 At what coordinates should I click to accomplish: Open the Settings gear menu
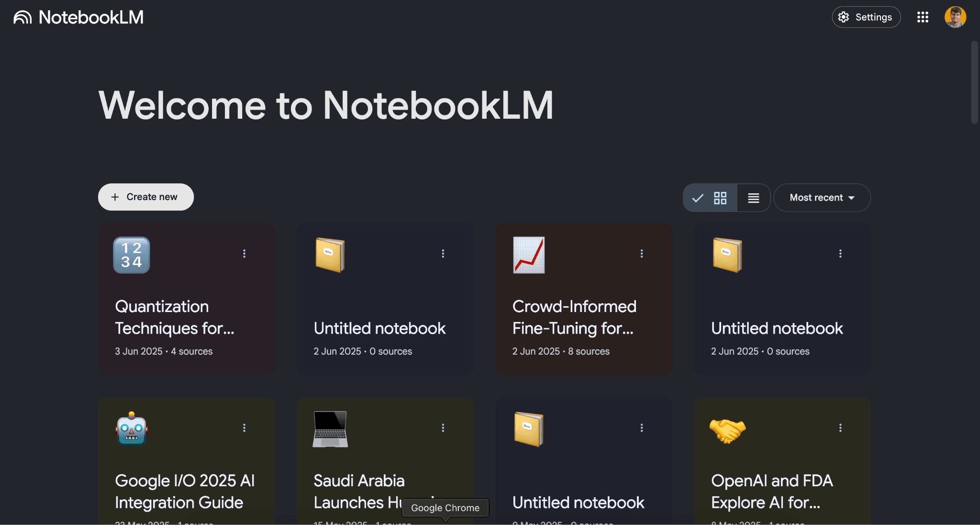point(866,17)
